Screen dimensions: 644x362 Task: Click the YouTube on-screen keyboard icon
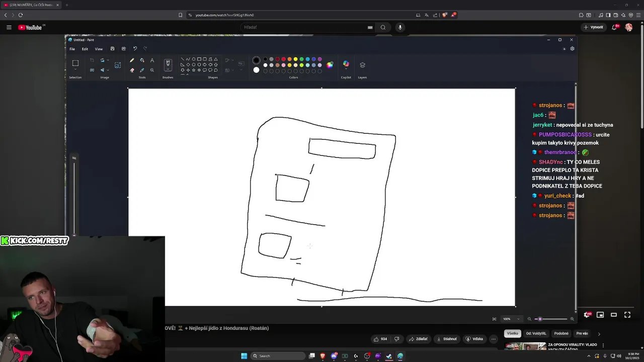pyautogui.click(x=370, y=27)
